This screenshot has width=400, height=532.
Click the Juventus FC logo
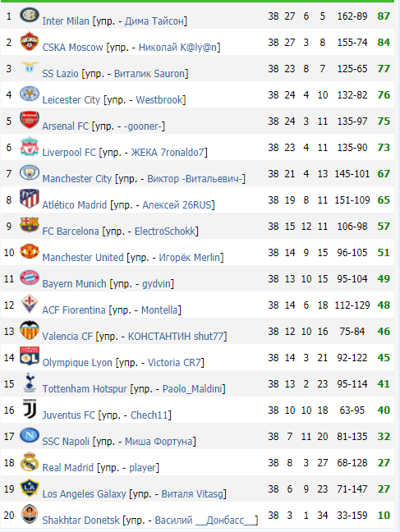click(x=30, y=409)
